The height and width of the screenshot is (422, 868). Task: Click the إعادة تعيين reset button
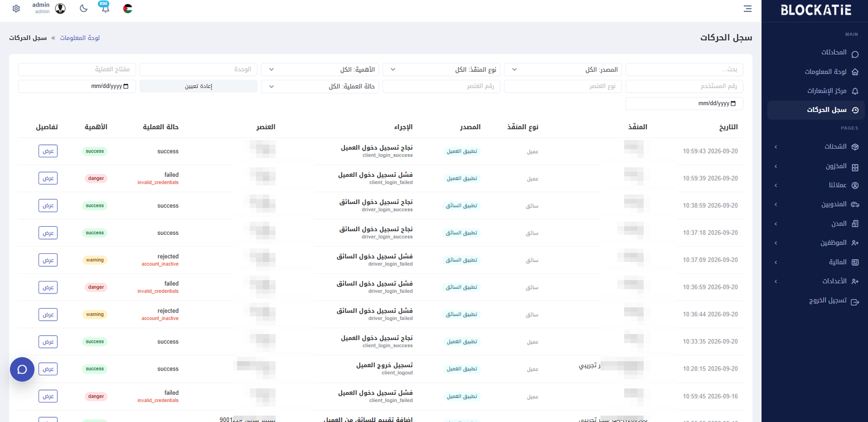(x=198, y=86)
